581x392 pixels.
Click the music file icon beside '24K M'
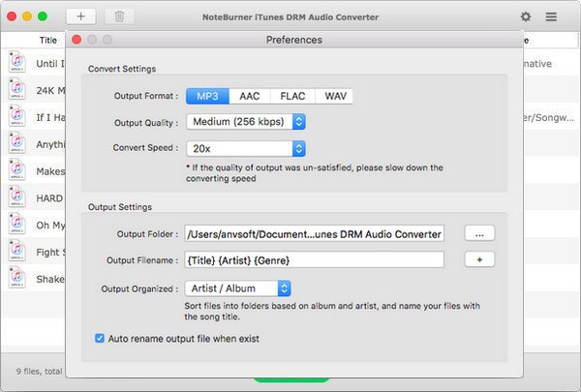[17, 89]
